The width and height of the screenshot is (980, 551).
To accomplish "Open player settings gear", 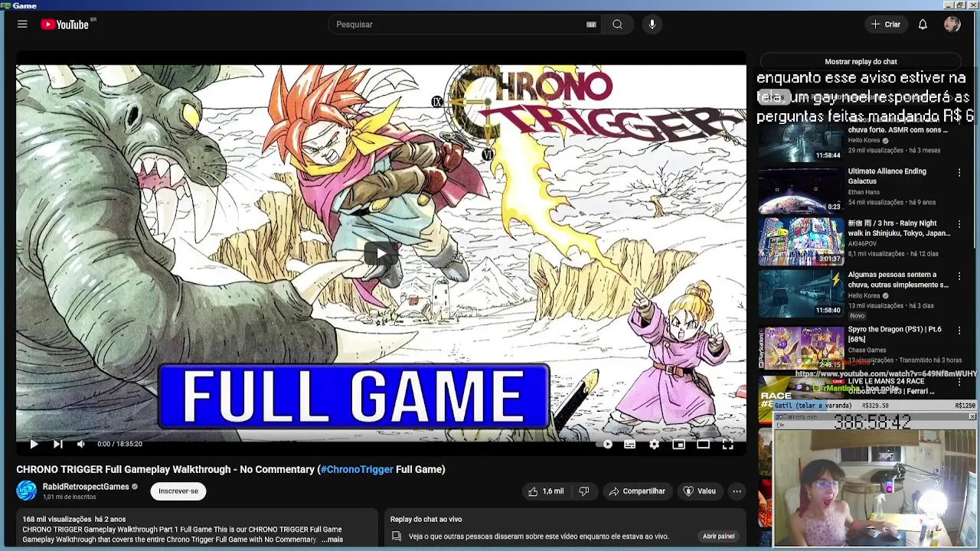I will pos(654,444).
